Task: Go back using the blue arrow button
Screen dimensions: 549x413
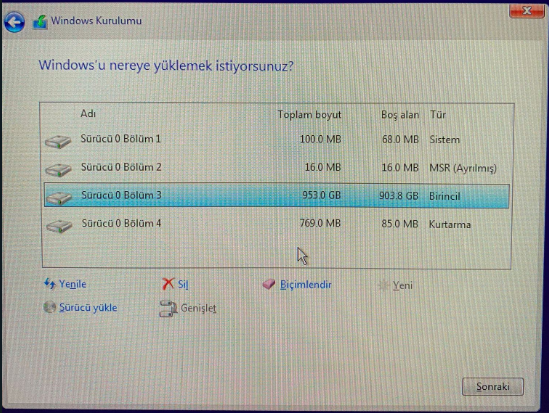Action: [x=14, y=22]
